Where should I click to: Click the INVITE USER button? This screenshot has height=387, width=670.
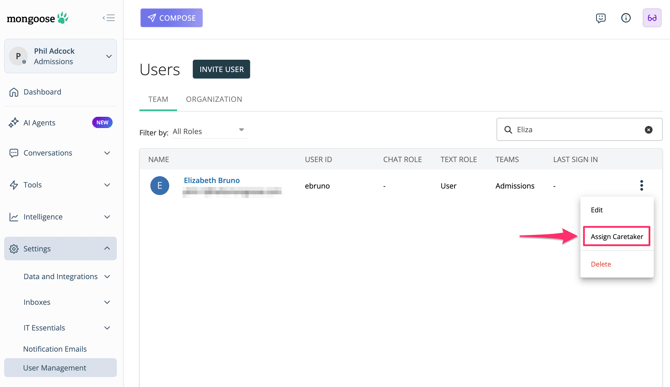221,69
